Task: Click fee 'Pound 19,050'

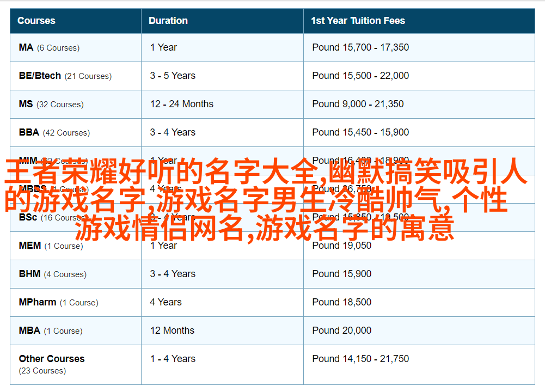Action: point(342,246)
